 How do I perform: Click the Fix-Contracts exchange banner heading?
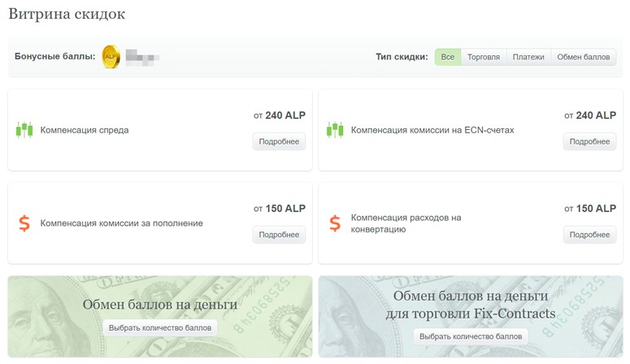(x=471, y=305)
